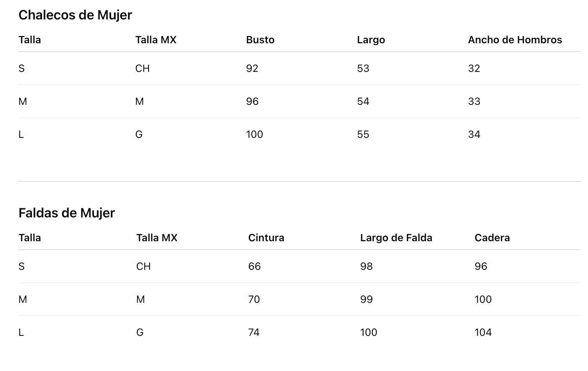The image size is (588, 371).
Task: Click Talla MX header in vests table
Action: click(x=156, y=40)
